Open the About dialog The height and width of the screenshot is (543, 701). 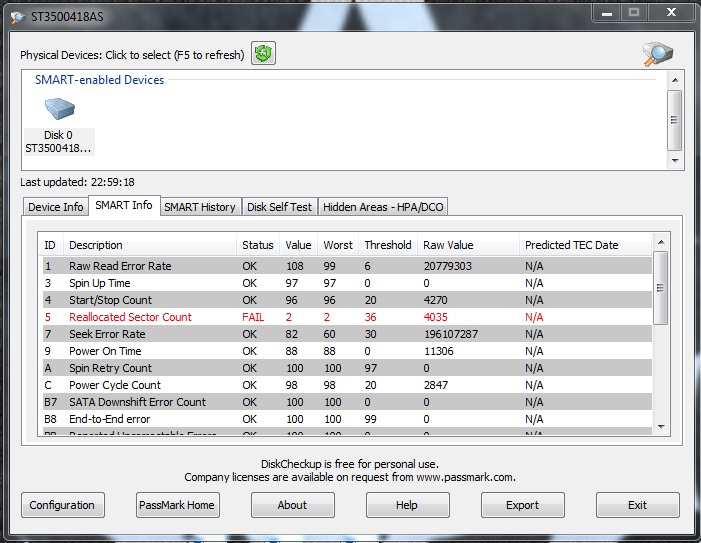pyautogui.click(x=292, y=505)
